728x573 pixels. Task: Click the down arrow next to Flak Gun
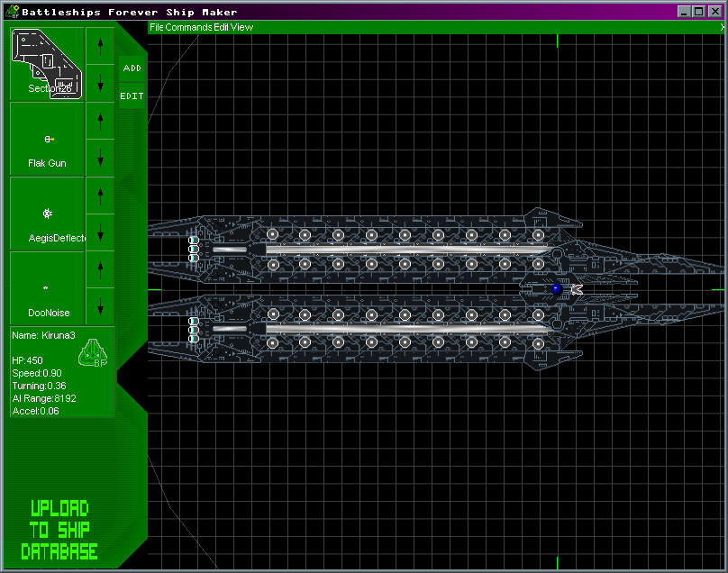click(100, 158)
